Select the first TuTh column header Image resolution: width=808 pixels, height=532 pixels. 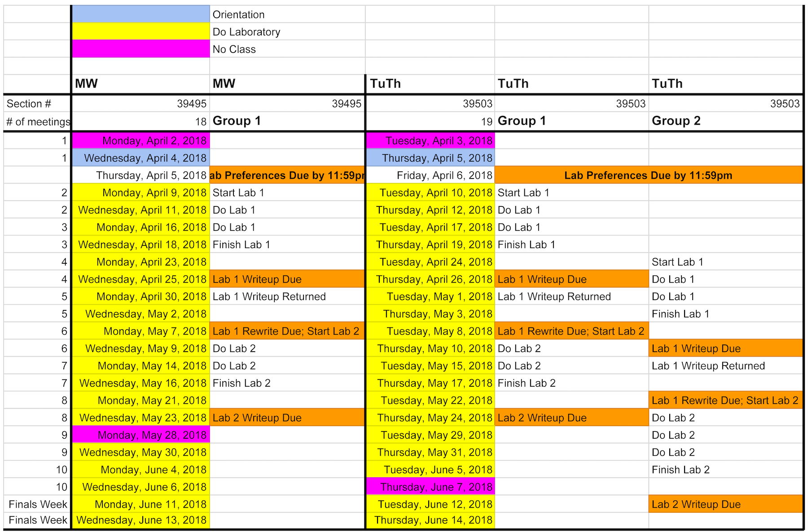430,83
